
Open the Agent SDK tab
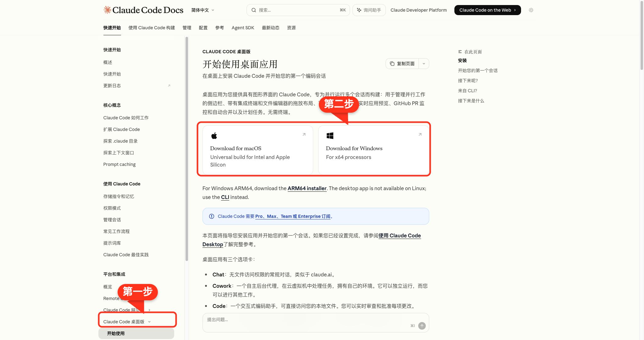click(x=243, y=28)
